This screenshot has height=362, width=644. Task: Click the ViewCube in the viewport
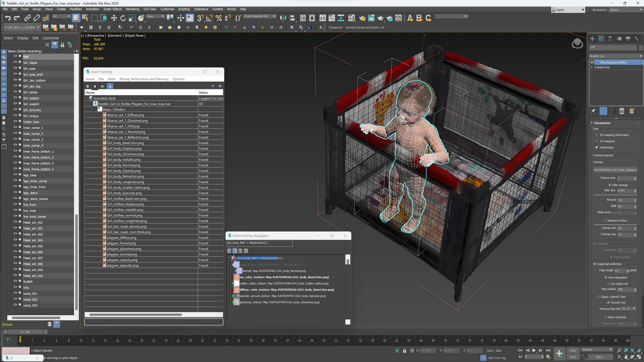tap(577, 43)
